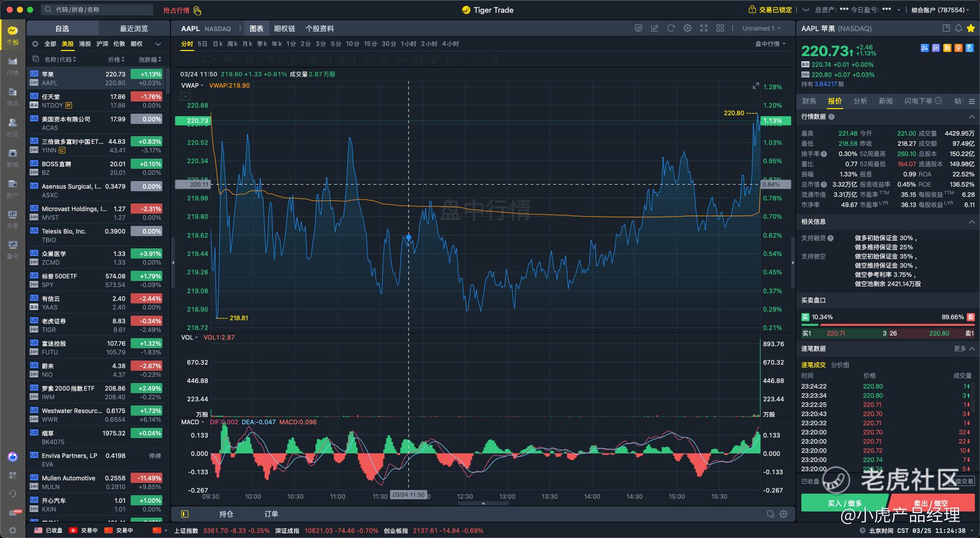Open the 新闻 news tab in right panel
Viewport: 980px width, 538px height.
tap(886, 101)
